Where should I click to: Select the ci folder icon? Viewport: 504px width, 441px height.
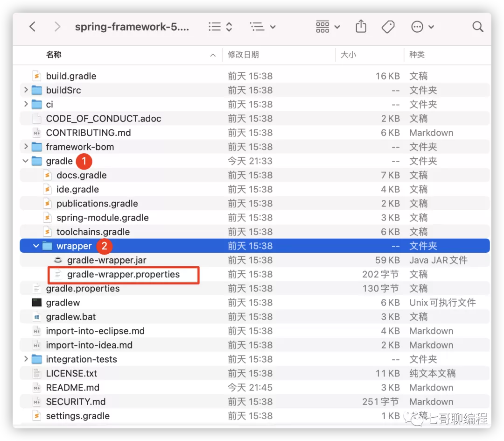[37, 104]
